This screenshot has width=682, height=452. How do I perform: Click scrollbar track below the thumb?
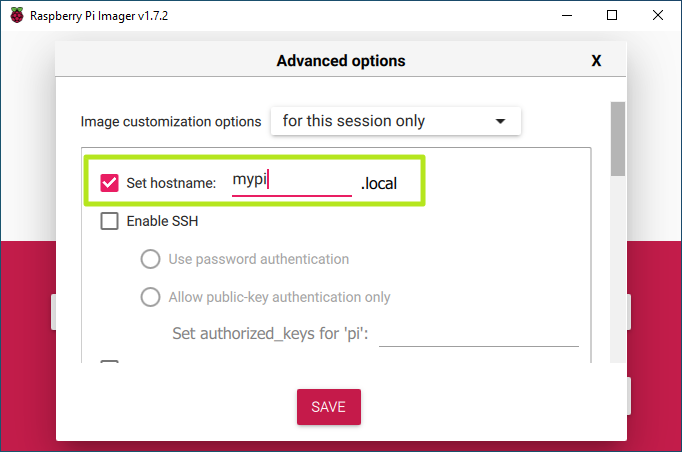tap(618, 280)
